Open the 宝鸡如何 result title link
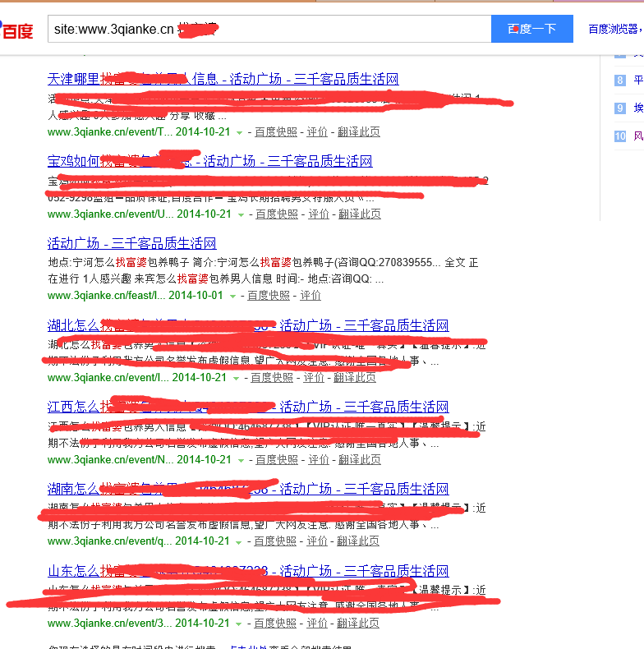Screen dimensions: 644x649 click(209, 161)
